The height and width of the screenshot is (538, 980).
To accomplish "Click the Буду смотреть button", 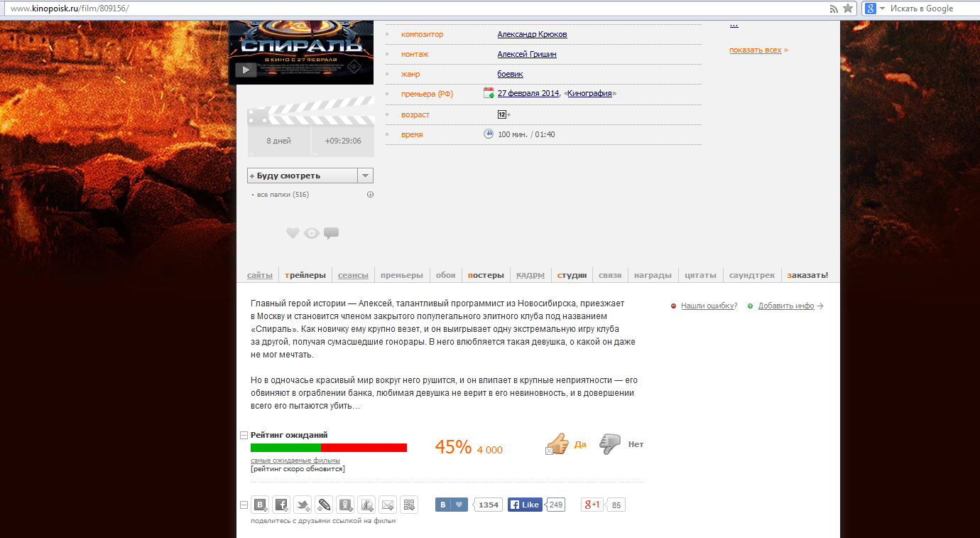I will [303, 176].
